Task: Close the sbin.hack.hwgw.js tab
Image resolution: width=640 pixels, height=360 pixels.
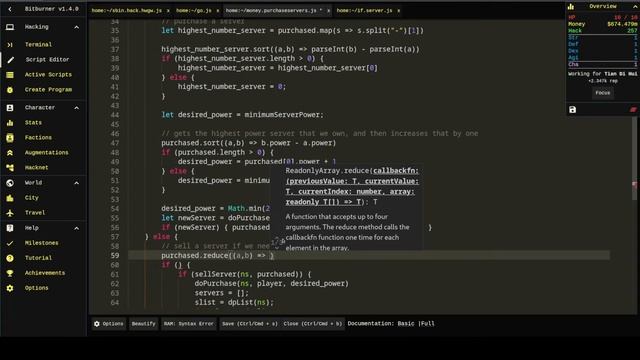Action: click(x=168, y=11)
